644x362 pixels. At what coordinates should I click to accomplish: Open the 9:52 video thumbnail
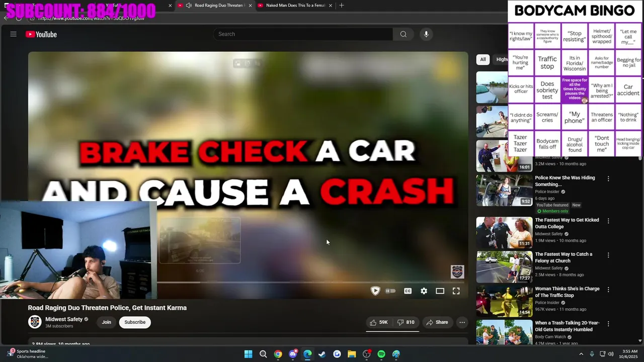(x=504, y=190)
